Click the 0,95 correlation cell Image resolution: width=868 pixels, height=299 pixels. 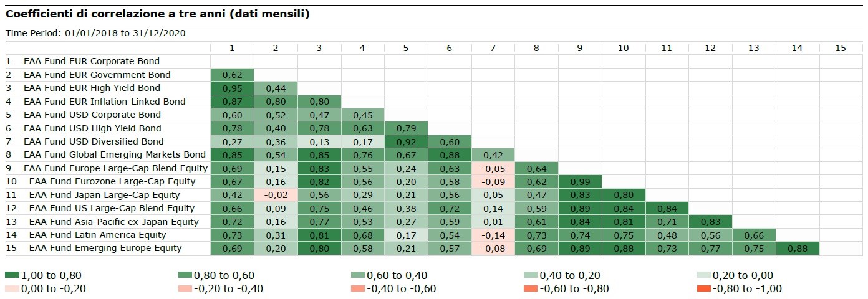click(x=232, y=88)
